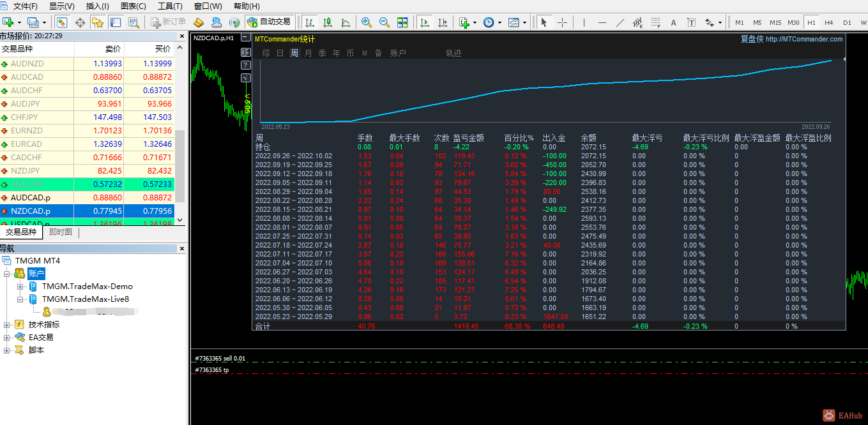
Task: Expand the 脚本 tree node
Action: coord(7,350)
